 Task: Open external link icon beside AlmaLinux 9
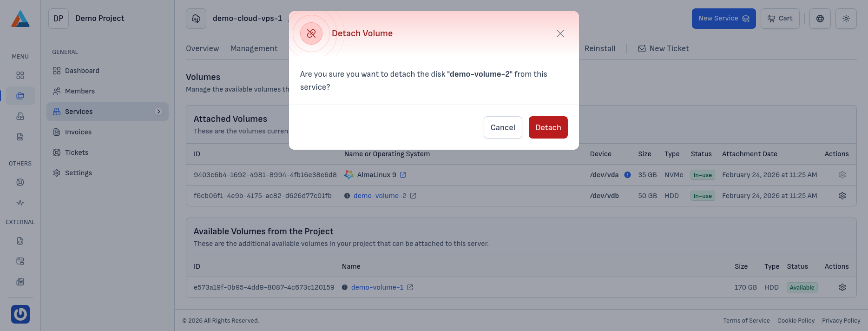403,175
